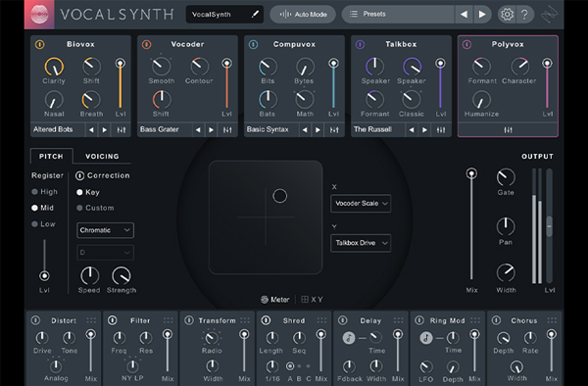
Task: Toggle the Vocoder module power button
Action: pos(147,45)
